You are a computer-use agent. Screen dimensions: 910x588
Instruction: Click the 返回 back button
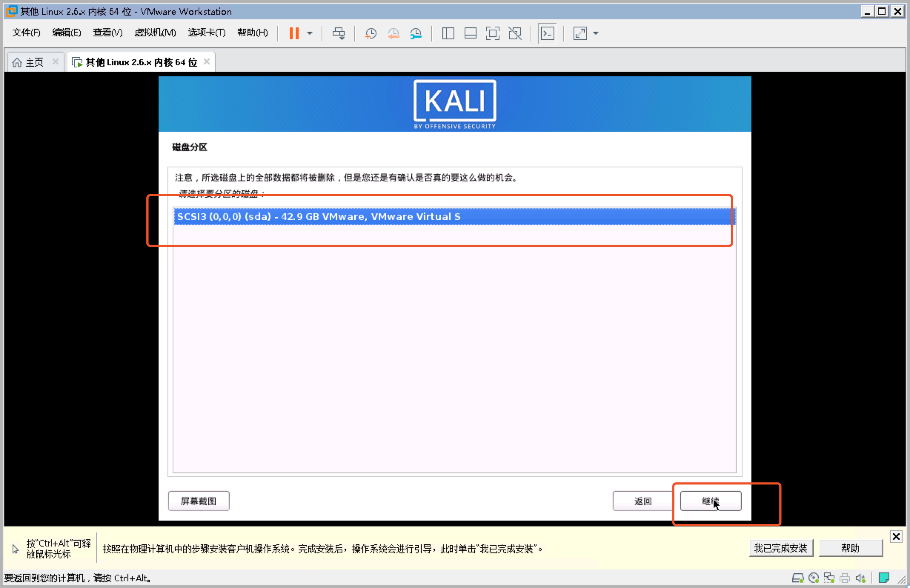pyautogui.click(x=643, y=501)
